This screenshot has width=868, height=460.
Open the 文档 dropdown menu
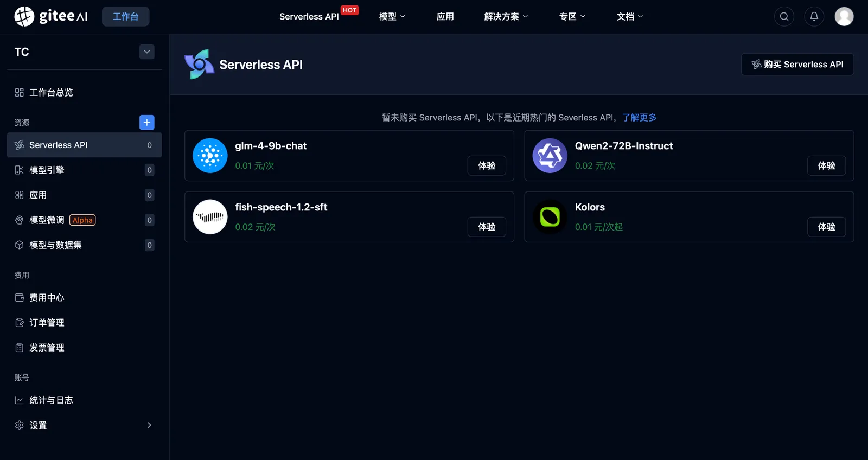point(630,17)
